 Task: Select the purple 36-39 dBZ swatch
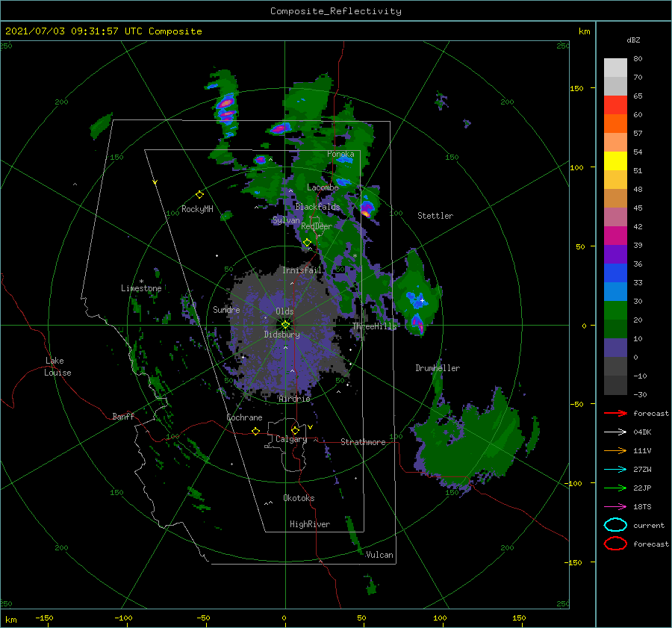point(615,255)
